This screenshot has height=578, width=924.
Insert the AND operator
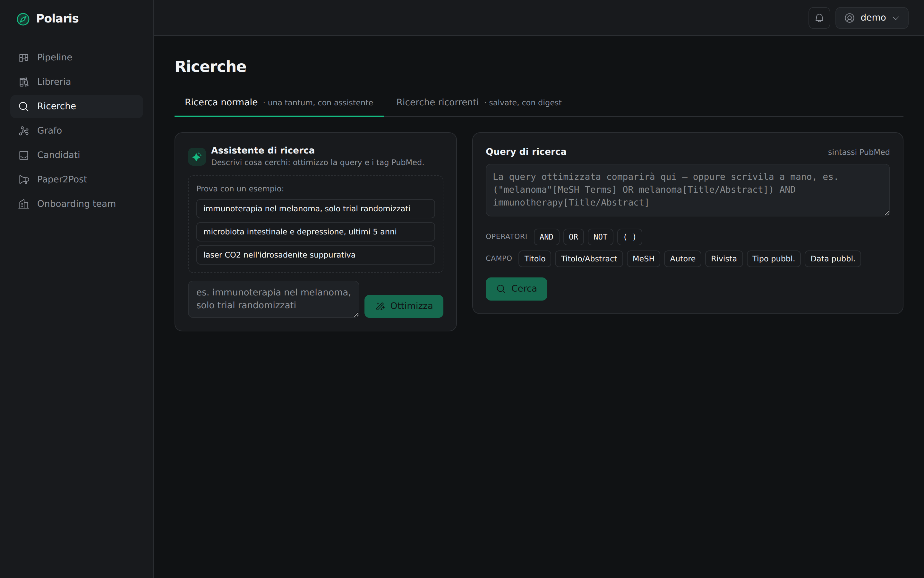click(x=546, y=237)
